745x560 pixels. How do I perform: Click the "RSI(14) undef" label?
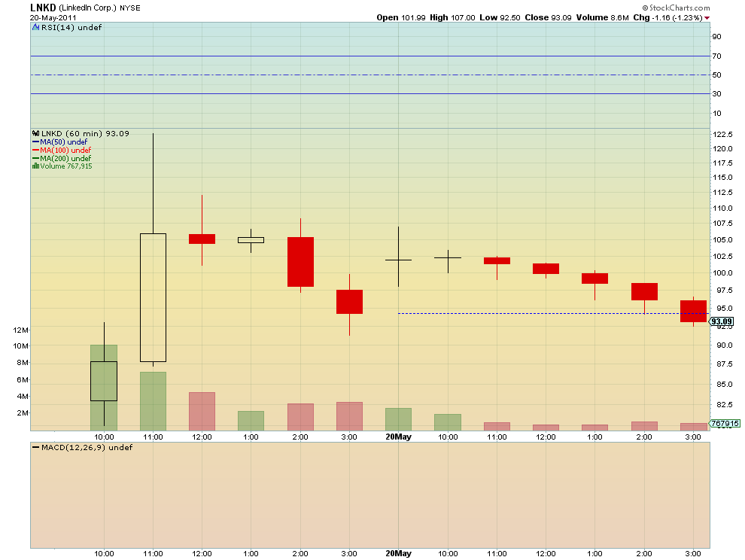(71, 28)
